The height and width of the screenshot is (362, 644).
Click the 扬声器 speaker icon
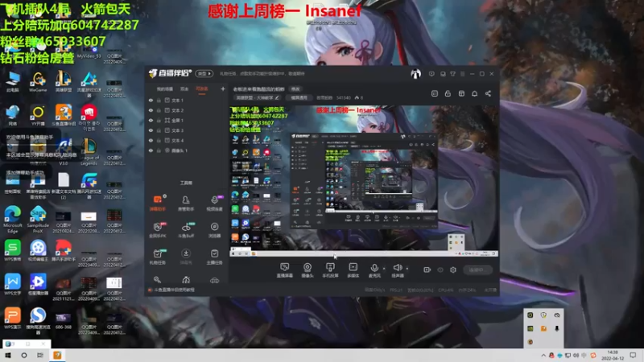(397, 269)
